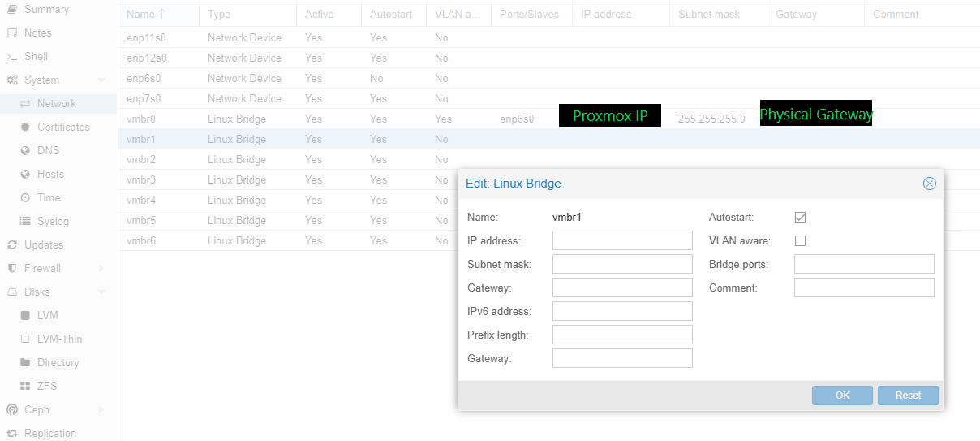Focus the Bridge ports input field
This screenshot has height=441, width=980.
tap(864, 264)
